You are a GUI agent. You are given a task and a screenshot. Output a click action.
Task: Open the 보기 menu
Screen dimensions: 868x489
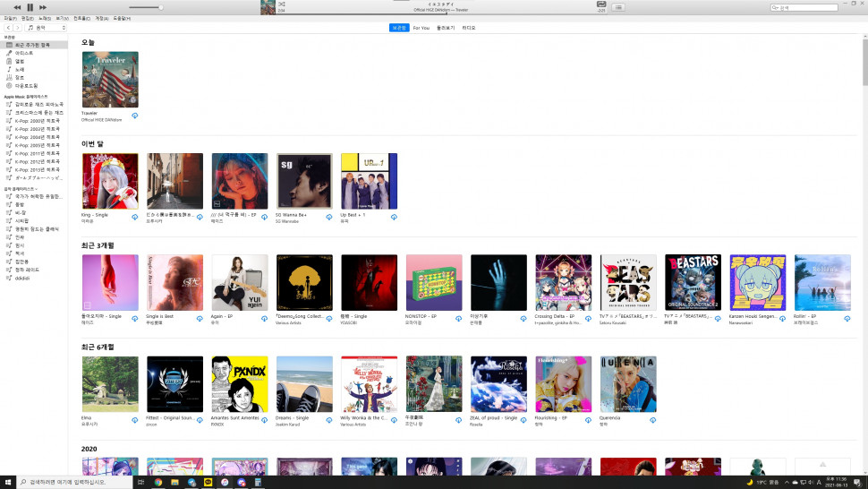[x=62, y=18]
